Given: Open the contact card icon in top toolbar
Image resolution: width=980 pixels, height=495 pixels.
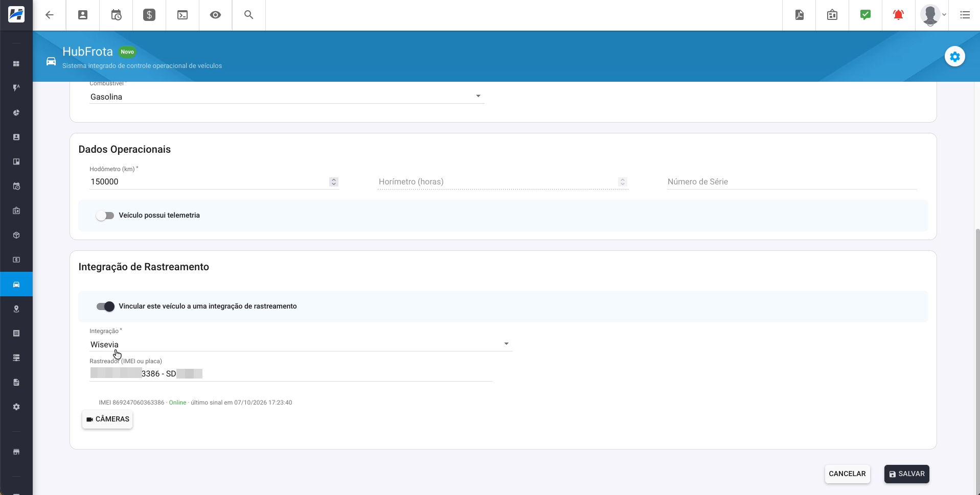Looking at the screenshot, I should (x=83, y=15).
